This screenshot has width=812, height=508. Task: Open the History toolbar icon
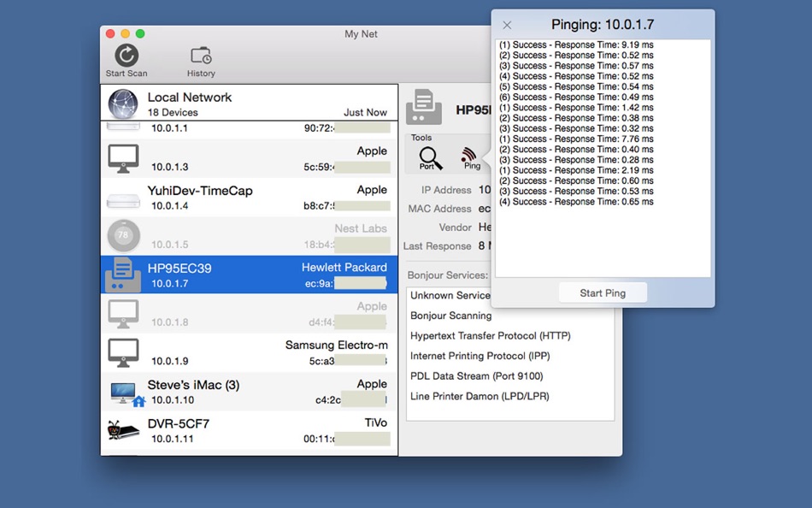point(201,56)
